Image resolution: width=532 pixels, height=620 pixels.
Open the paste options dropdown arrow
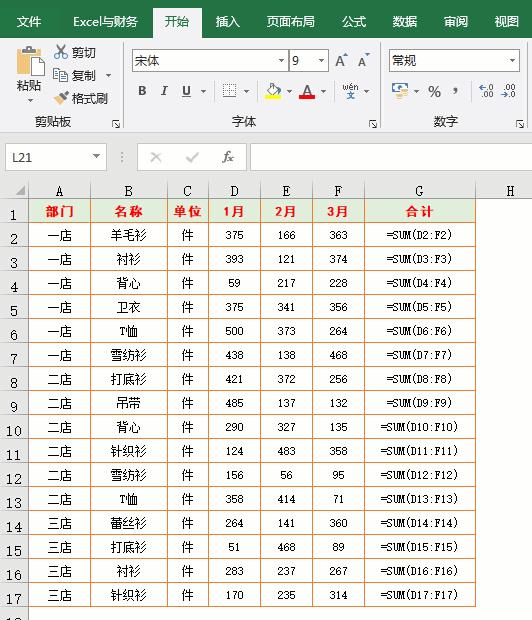pos(30,101)
